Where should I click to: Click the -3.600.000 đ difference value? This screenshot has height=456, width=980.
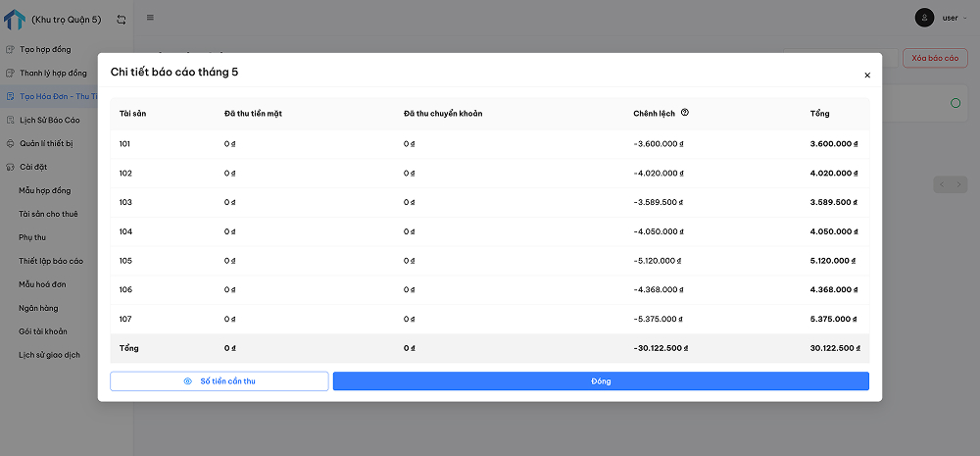[x=659, y=144]
